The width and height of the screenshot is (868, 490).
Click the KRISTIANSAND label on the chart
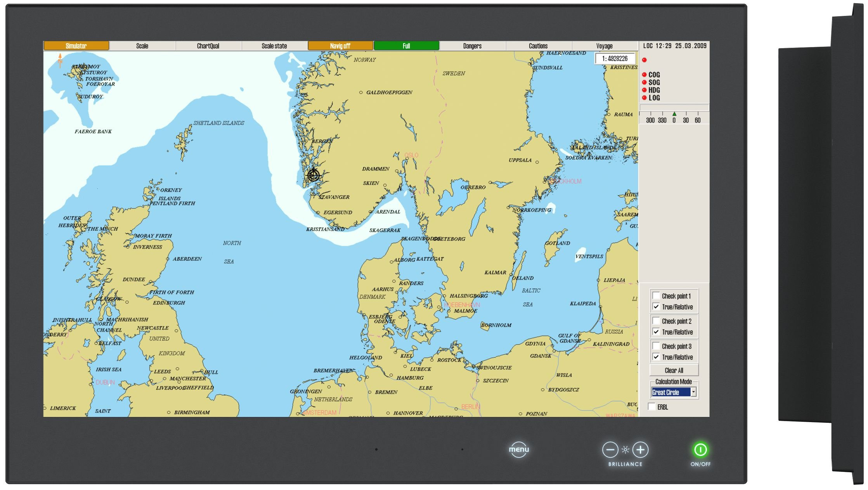(325, 229)
